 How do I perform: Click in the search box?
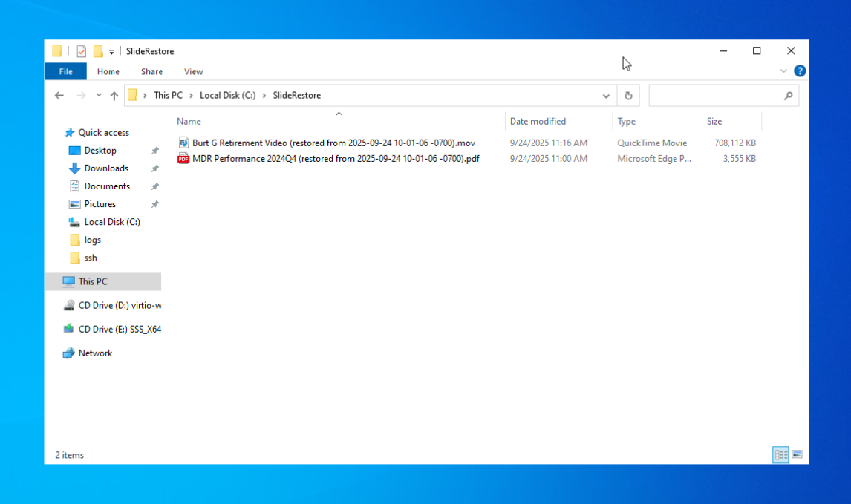(714, 96)
